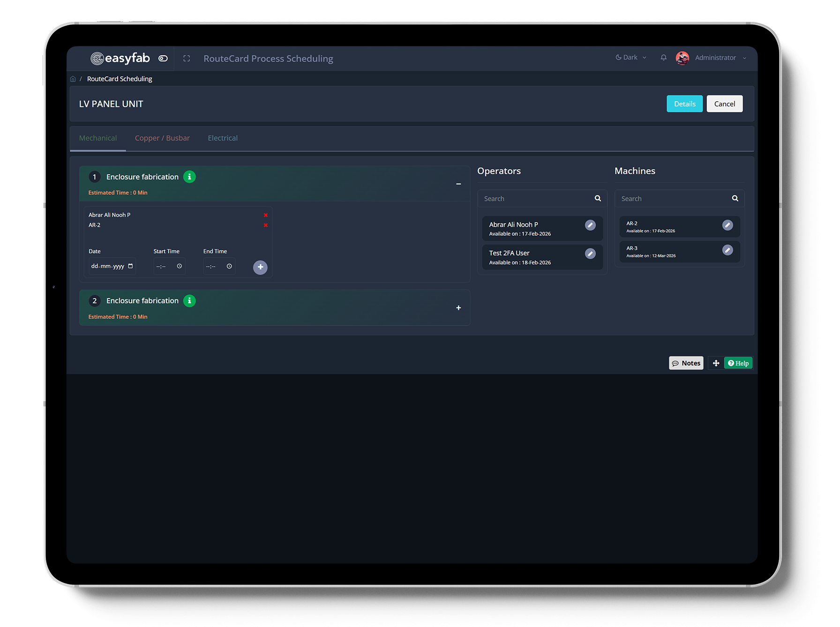The image size is (840, 627).
Task: Select Test 2FA User operator card text
Action: pyautogui.click(x=509, y=253)
